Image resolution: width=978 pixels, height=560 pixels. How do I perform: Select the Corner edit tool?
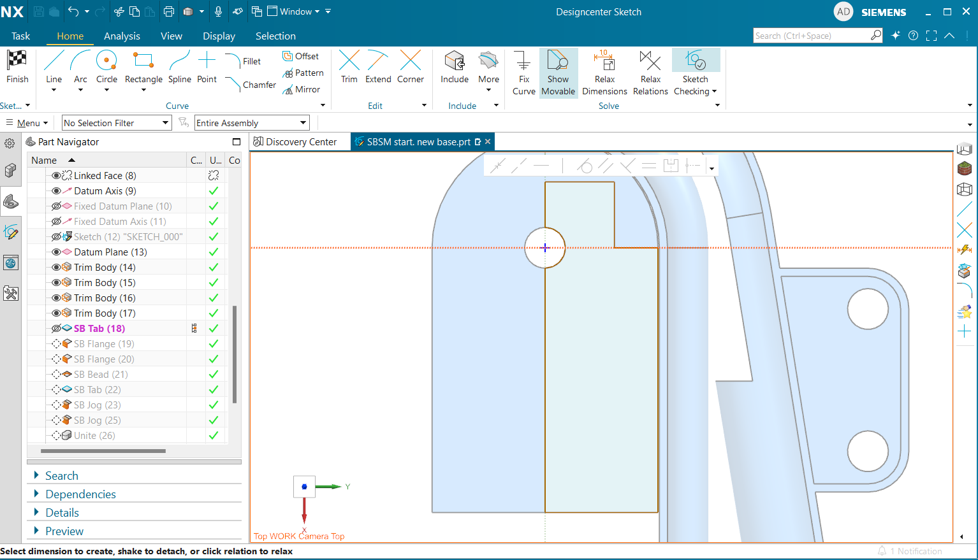(x=411, y=67)
